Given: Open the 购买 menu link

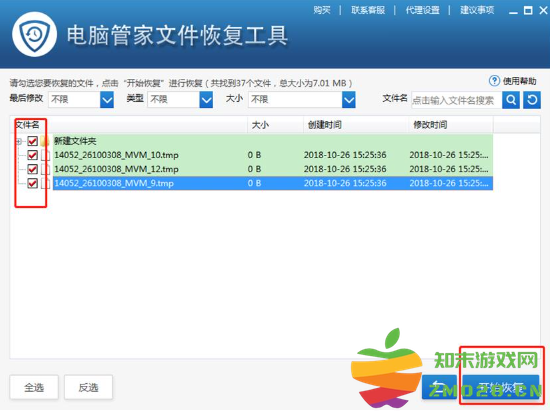Looking at the screenshot, I should point(322,10).
